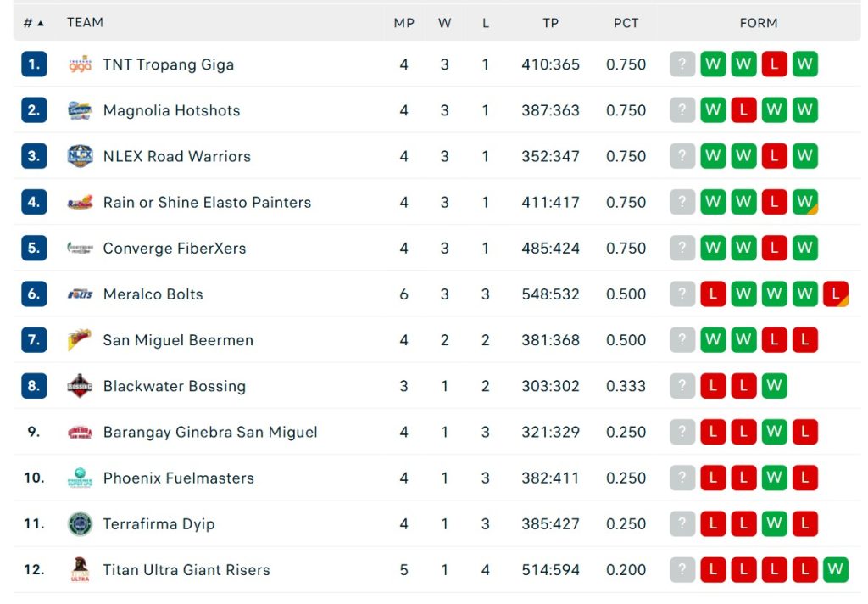Viewport: 868px width, 604px height.
Task: Click the rank 1 position badge
Action: (34, 64)
